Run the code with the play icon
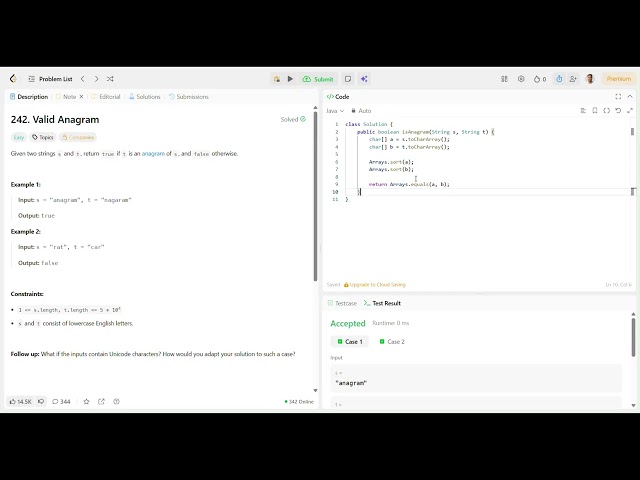Image resolution: width=640 pixels, height=480 pixels. click(x=290, y=79)
